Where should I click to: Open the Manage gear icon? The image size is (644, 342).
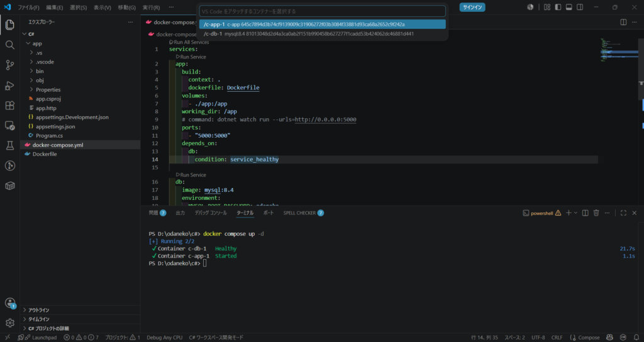[x=10, y=323]
